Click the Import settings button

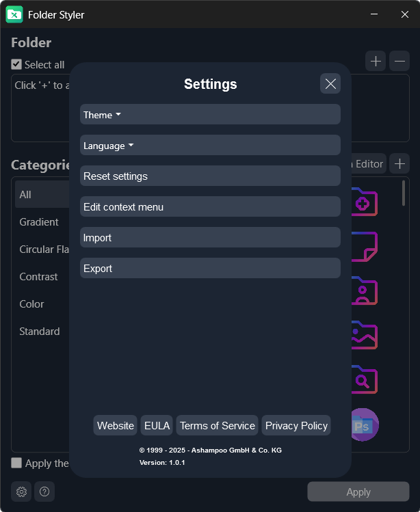(x=210, y=238)
